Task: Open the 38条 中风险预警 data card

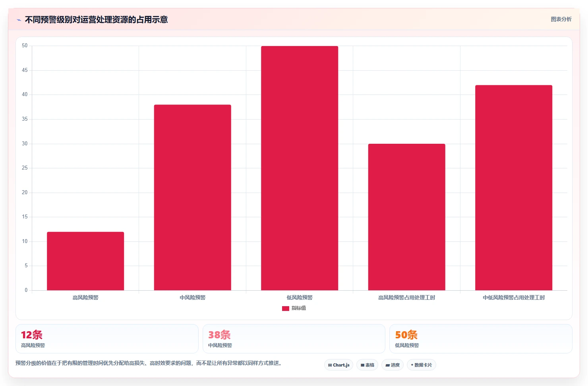Action: (294, 339)
